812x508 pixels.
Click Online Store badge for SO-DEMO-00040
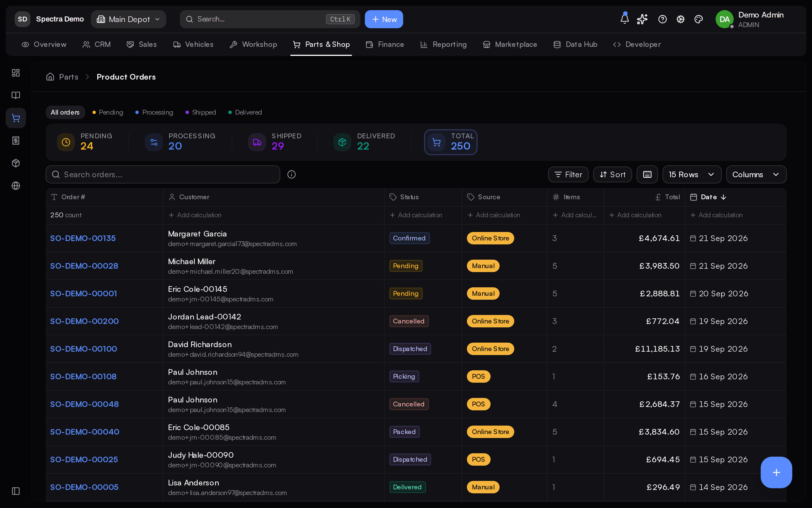click(490, 432)
